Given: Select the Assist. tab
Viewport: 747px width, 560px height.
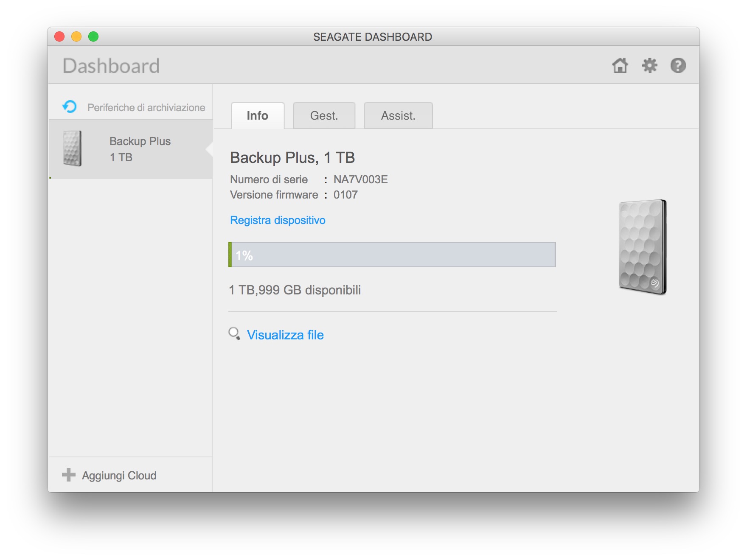Looking at the screenshot, I should [398, 115].
